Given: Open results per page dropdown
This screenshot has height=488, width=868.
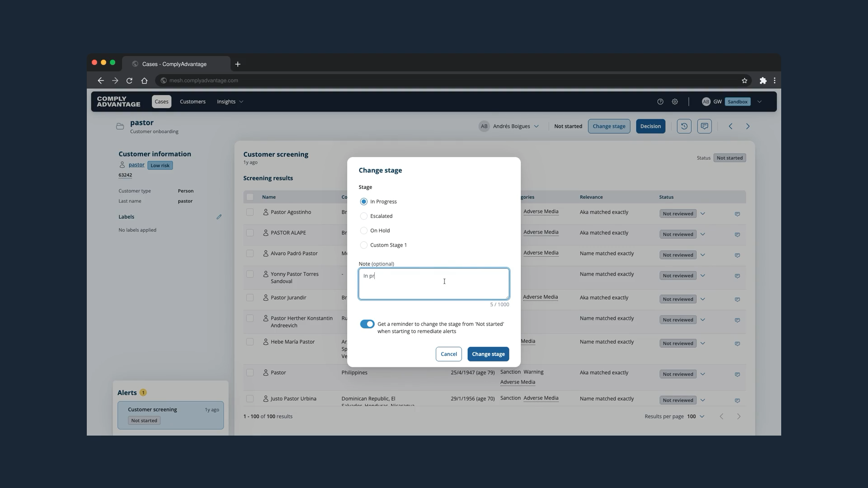Looking at the screenshot, I should [696, 417].
